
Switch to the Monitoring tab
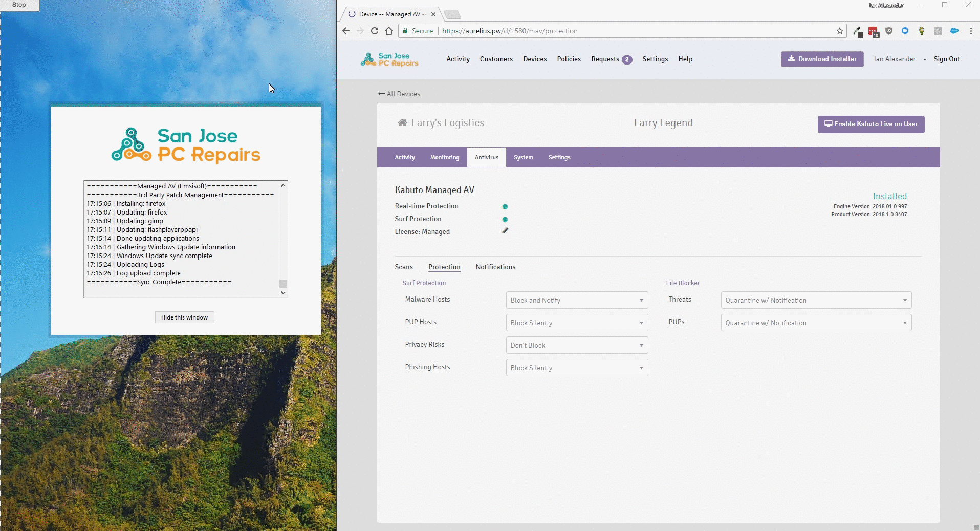click(x=445, y=157)
